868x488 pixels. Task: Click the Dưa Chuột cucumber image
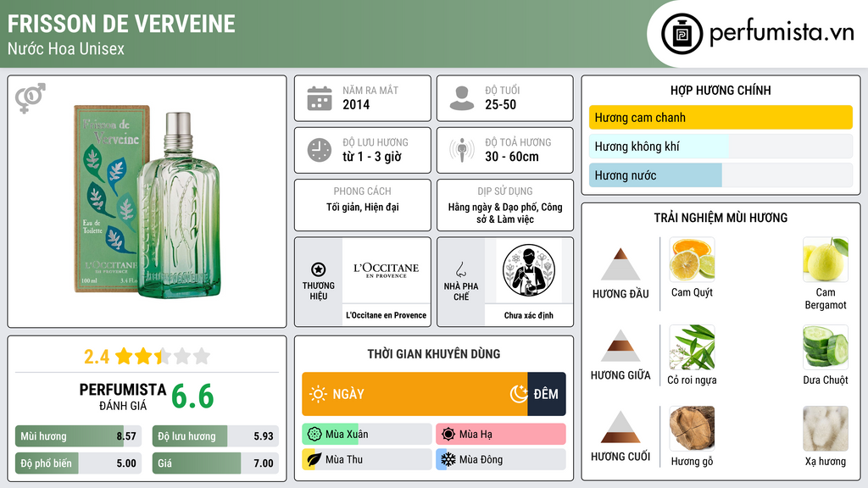[x=826, y=347]
